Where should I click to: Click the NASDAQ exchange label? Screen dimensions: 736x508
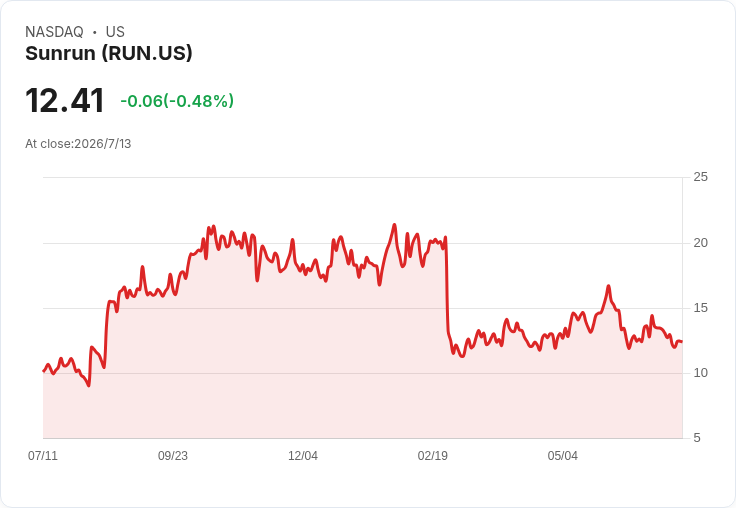54,31
